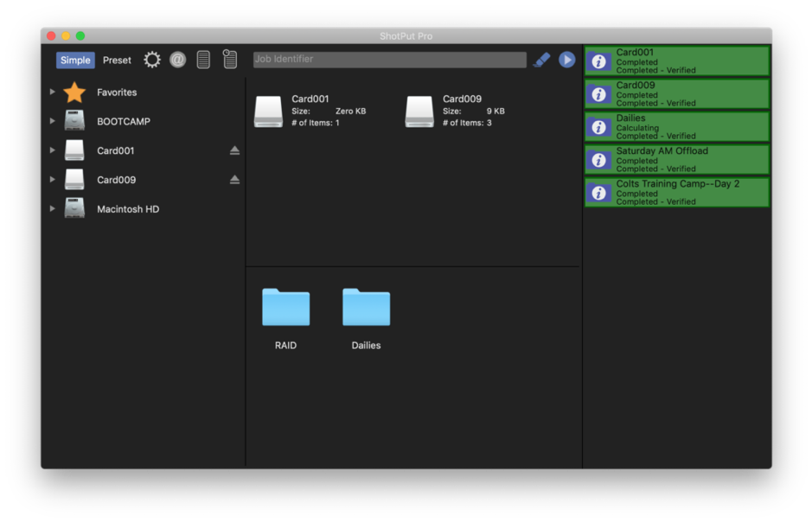
Task: Open the log list icon
Action: (x=203, y=60)
